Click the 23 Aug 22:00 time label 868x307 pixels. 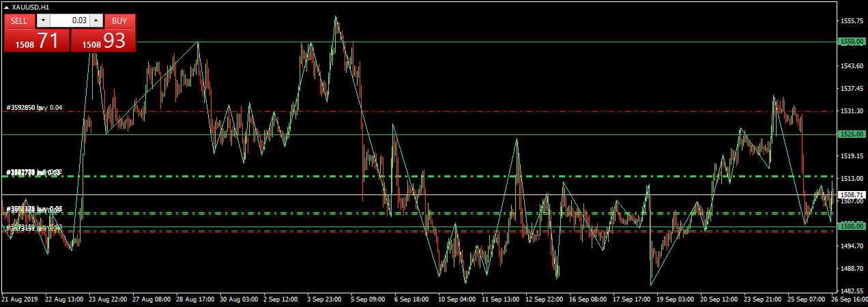[x=108, y=299]
